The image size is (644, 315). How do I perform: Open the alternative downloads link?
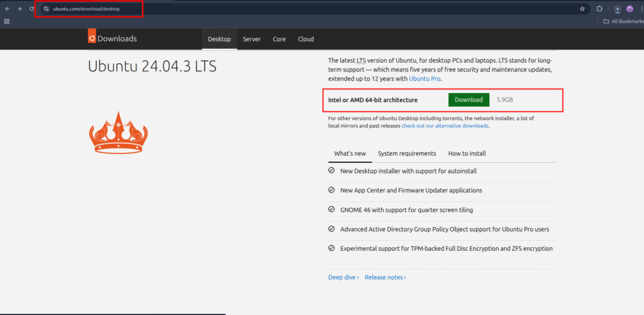pyautogui.click(x=445, y=126)
